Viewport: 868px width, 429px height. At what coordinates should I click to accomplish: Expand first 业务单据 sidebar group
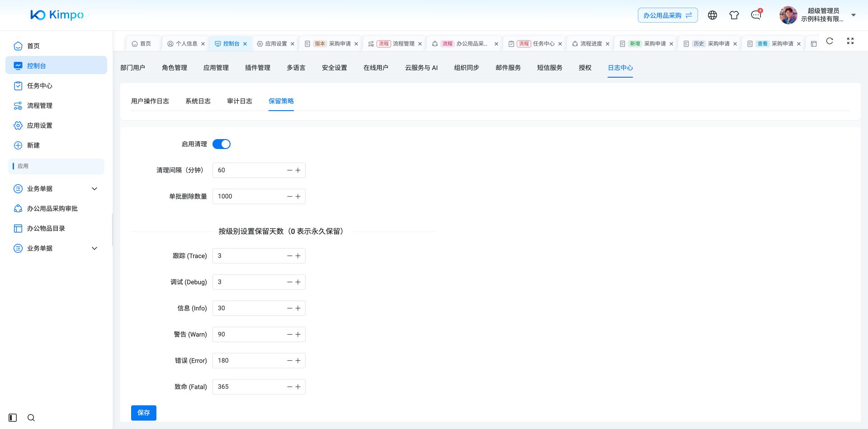(56, 189)
